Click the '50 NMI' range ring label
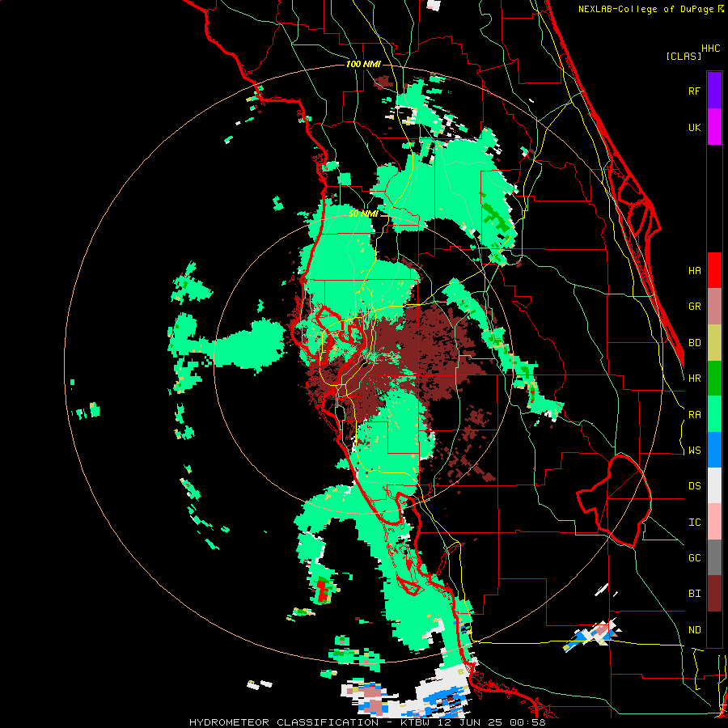The width and height of the screenshot is (728, 728). tap(363, 214)
